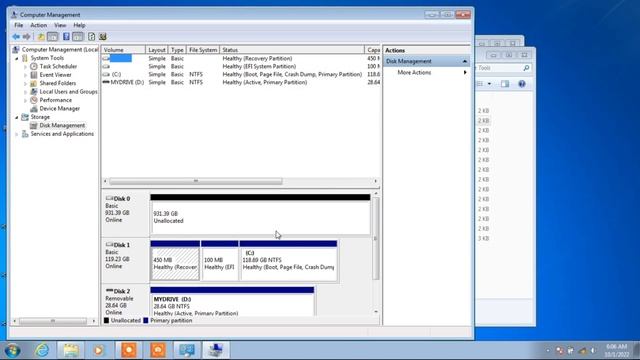Select the EFI System Partition volume row

point(241,66)
